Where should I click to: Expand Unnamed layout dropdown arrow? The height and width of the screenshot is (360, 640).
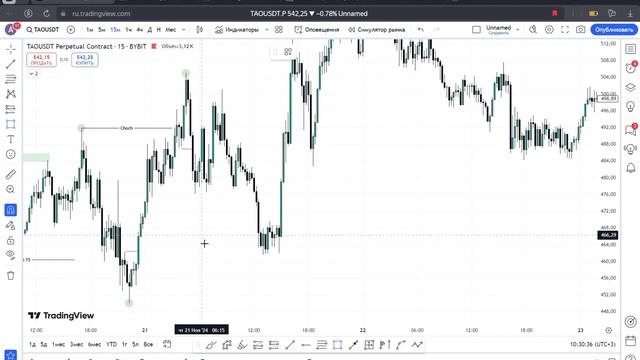pyautogui.click(x=518, y=29)
